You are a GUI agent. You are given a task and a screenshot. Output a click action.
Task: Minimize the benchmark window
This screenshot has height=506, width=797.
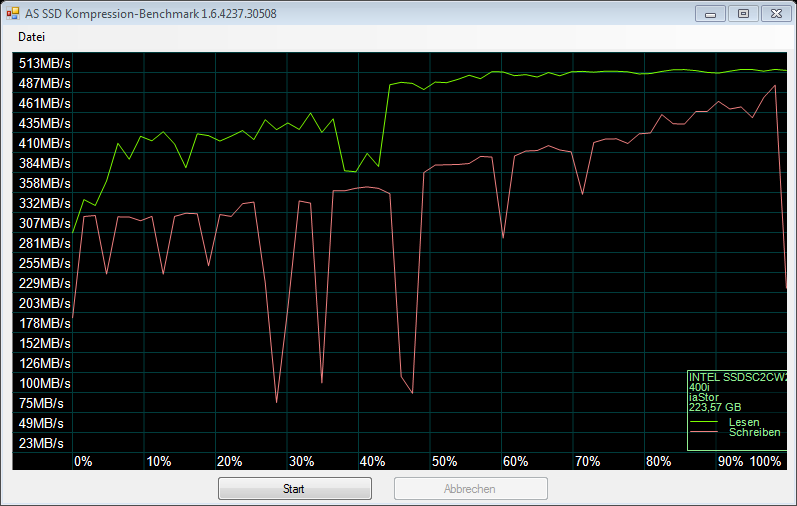point(710,13)
